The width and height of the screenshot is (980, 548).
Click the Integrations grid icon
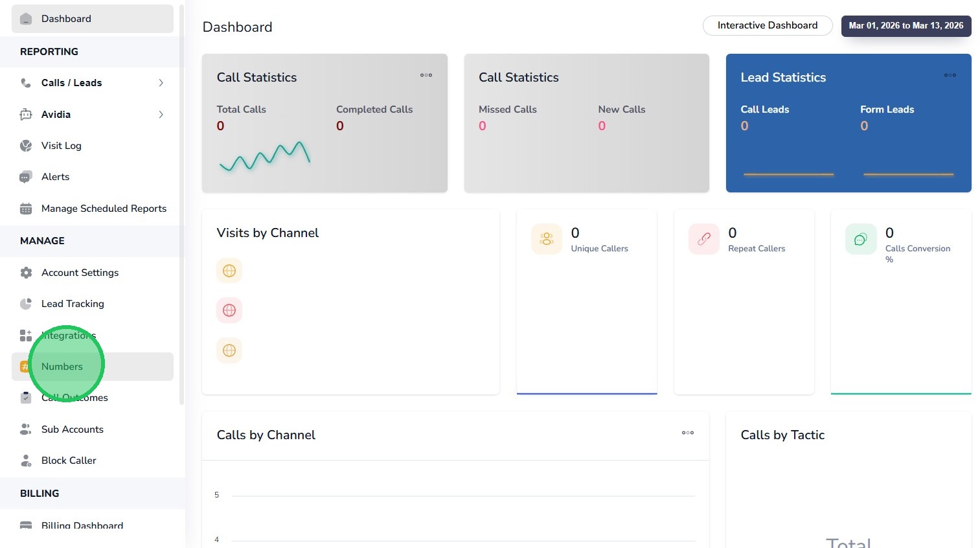(x=26, y=336)
